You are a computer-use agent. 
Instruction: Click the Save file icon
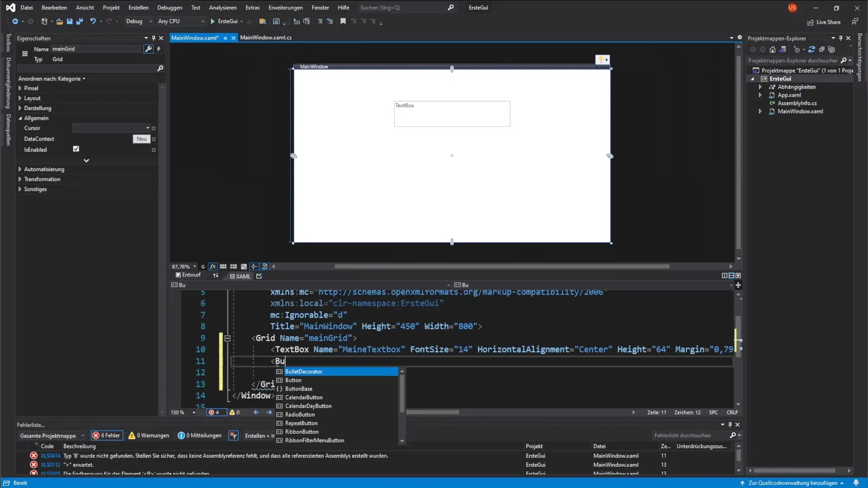[x=70, y=21]
